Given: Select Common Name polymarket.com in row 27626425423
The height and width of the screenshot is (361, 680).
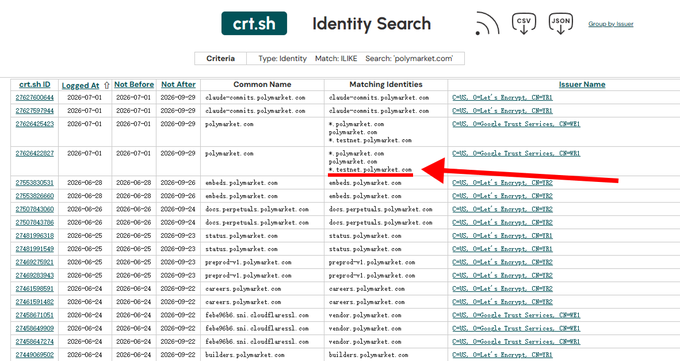Looking at the screenshot, I should click(x=229, y=124).
